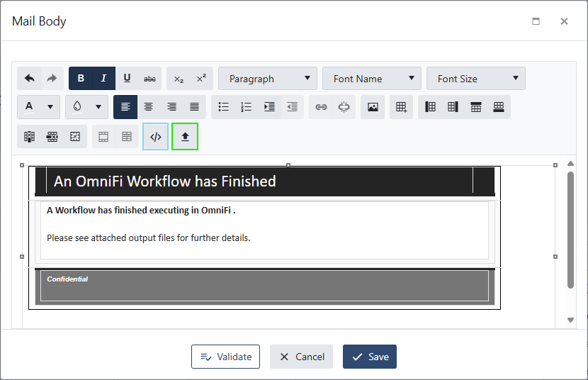Undo the last edit
Image resolution: width=588 pixels, height=380 pixels.
pos(29,79)
